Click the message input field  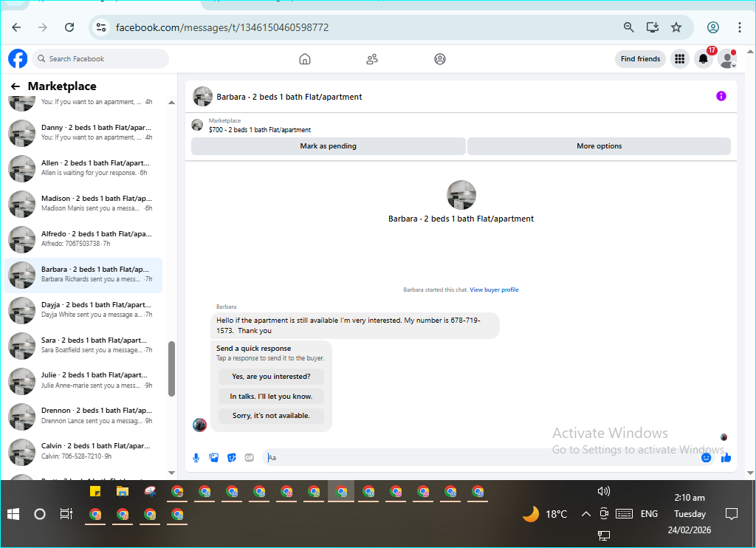tap(482, 457)
